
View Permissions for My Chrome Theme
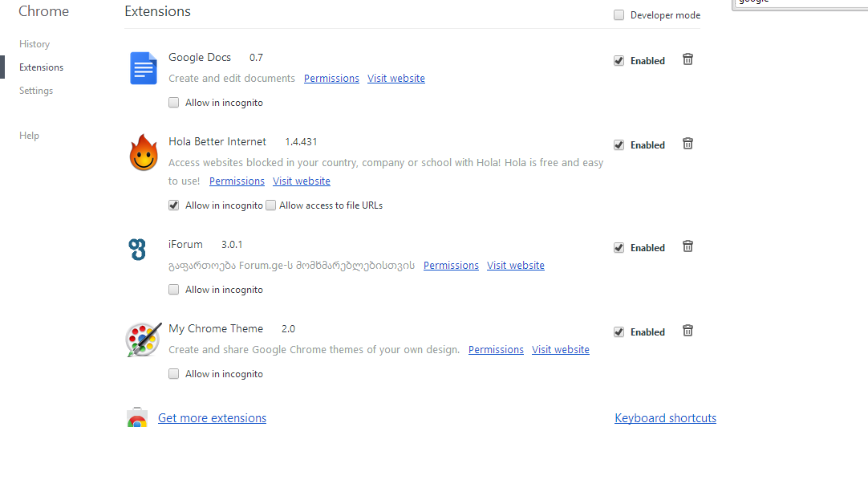tap(496, 350)
